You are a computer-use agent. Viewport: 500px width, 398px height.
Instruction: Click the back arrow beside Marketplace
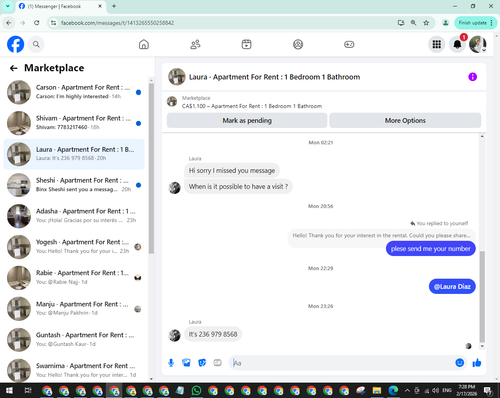click(13, 68)
